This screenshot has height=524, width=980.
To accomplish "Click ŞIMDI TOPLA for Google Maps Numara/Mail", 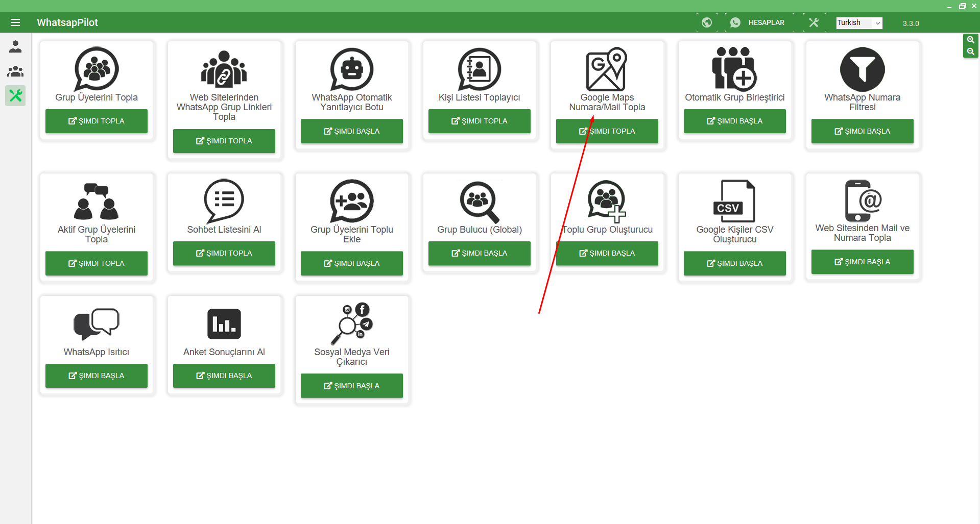I will [x=607, y=131].
